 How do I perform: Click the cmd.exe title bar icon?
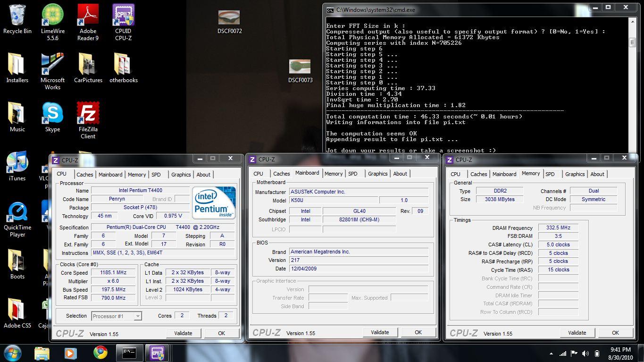(330, 9)
